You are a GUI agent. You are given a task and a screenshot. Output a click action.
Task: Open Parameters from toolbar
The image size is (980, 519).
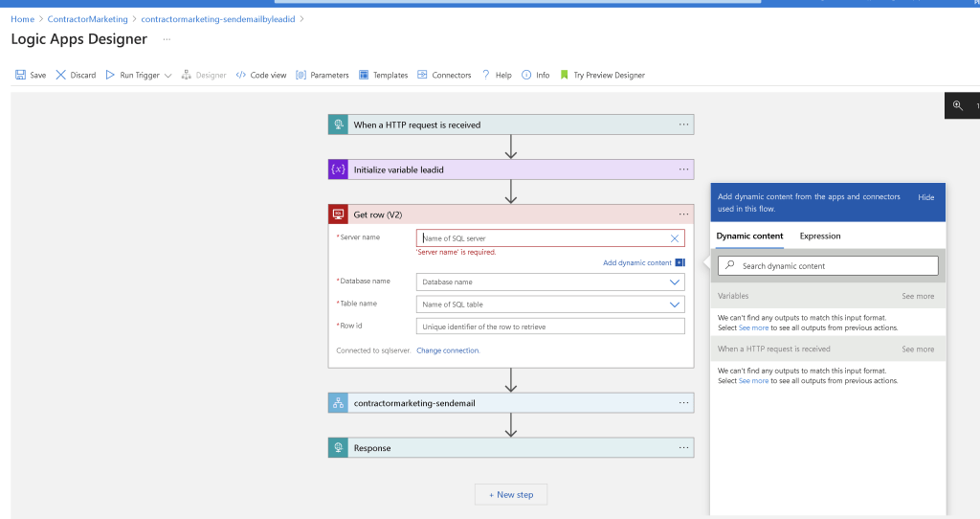coord(323,75)
